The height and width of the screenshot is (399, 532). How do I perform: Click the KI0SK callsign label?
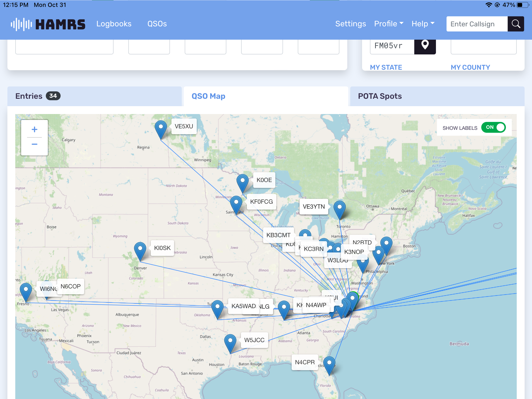(162, 248)
